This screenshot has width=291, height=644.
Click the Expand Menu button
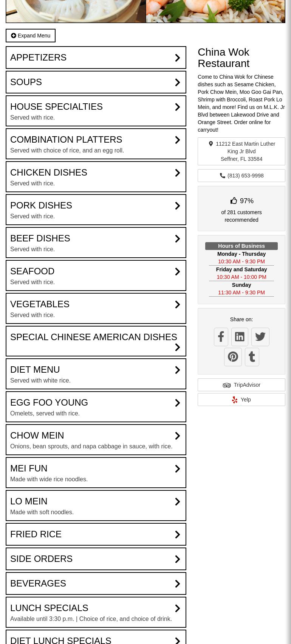(x=31, y=36)
